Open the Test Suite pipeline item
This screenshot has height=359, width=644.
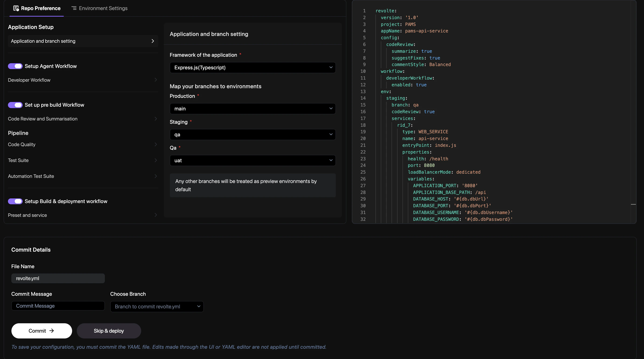coord(83,160)
